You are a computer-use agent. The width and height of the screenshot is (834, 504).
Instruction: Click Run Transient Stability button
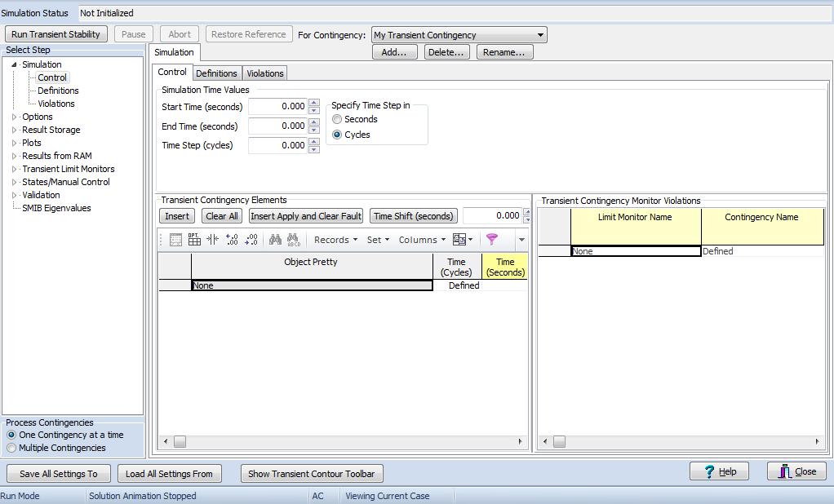coord(55,34)
